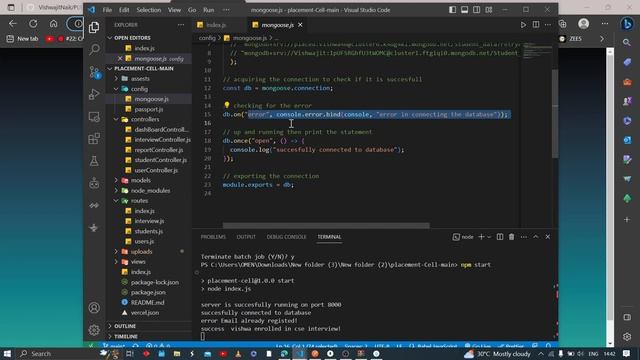Viewport: 640px width, 360px height.
Task: Click the editor horizontal scrollbar
Action: 326,225
